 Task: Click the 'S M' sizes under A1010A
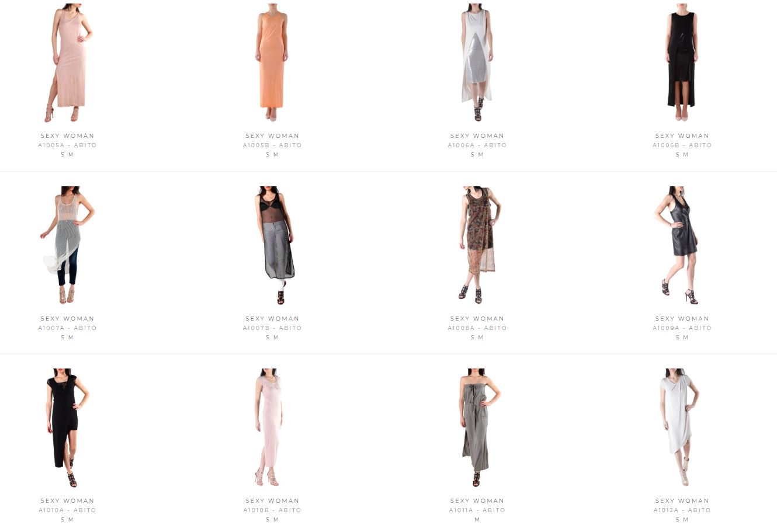pos(67,520)
